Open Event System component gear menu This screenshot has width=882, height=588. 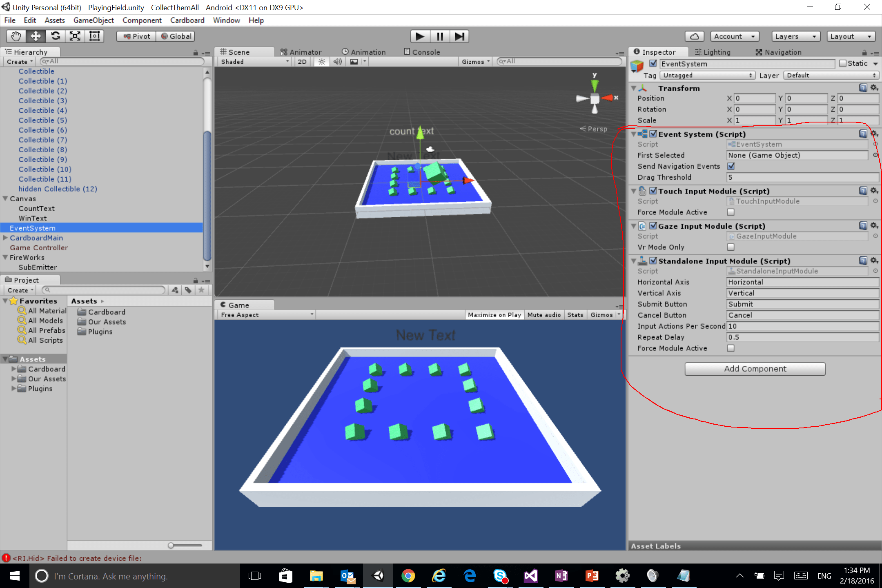coord(874,134)
